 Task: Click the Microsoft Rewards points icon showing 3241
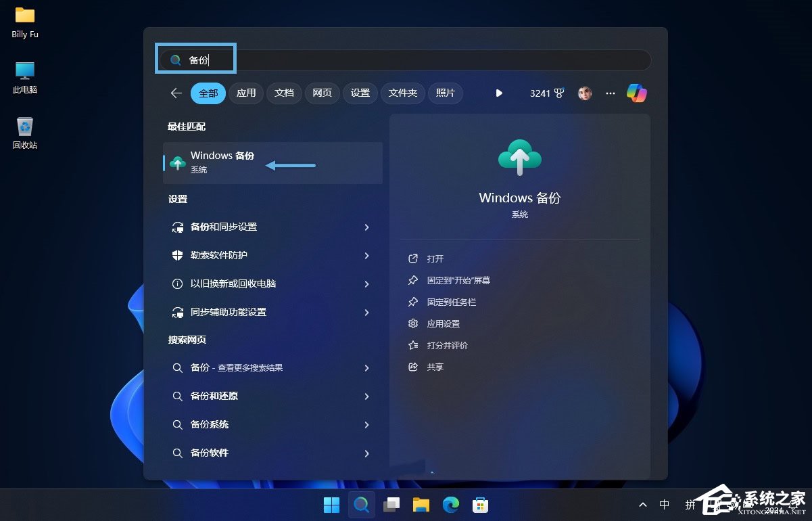click(x=546, y=93)
